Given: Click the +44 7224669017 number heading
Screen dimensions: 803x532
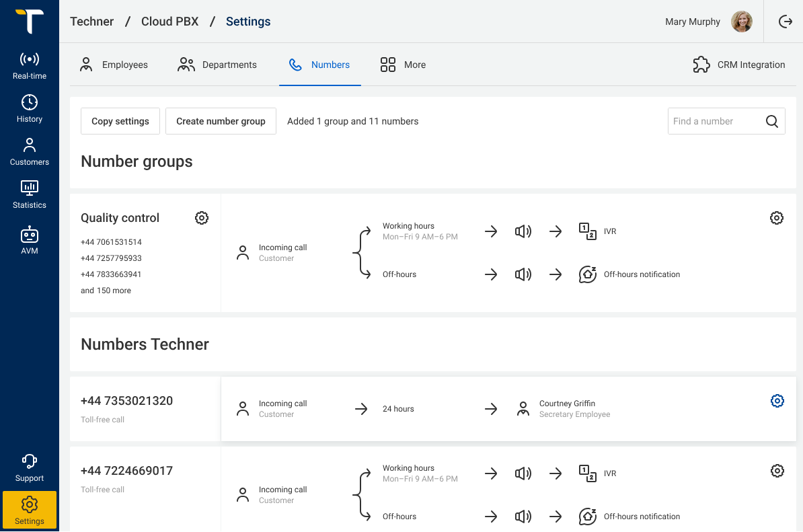Looking at the screenshot, I should point(126,471).
